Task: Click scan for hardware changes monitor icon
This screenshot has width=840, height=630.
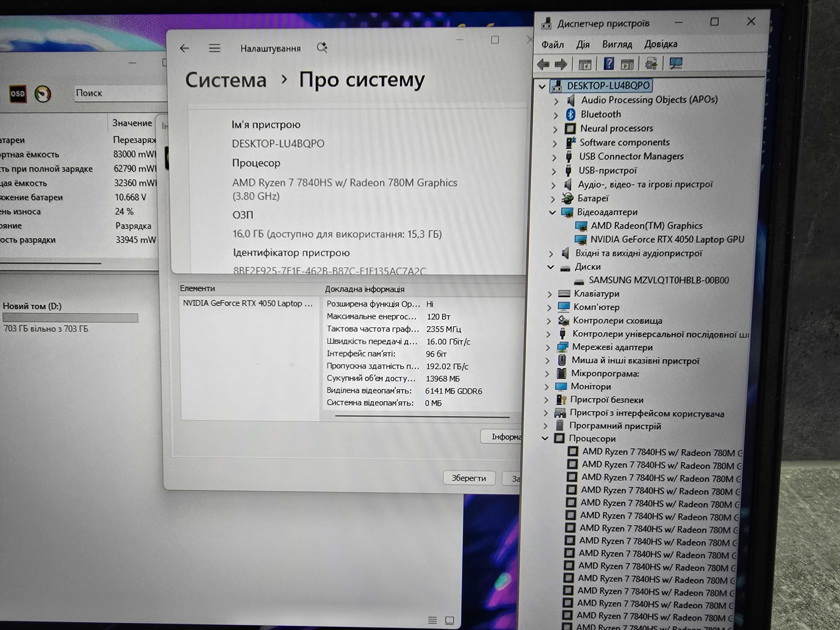Action: [x=676, y=63]
